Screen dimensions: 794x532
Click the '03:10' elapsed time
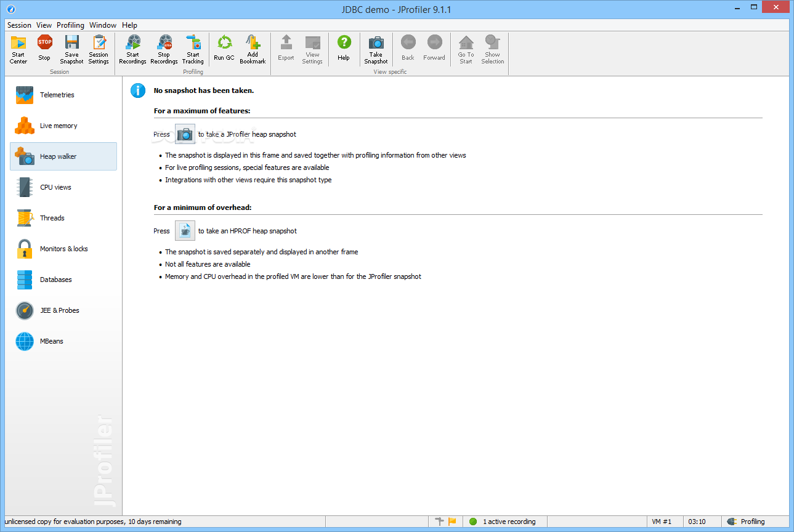click(x=697, y=522)
